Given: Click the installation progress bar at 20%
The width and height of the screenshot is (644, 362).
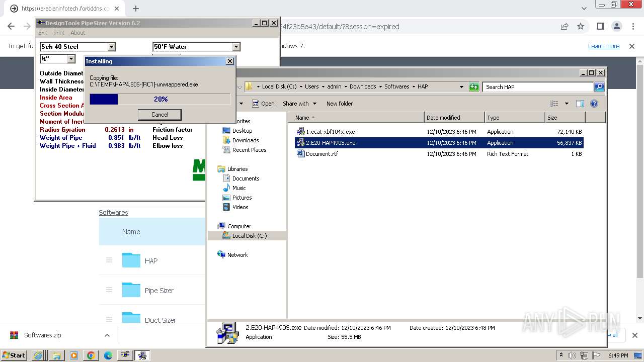Looking at the screenshot, I should coord(159,99).
